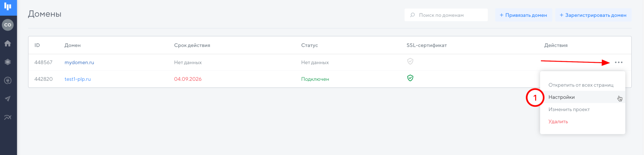The image size is (644, 155).
Task: Click the grey SSL shield for mydomen.ru
Action: [x=410, y=61]
